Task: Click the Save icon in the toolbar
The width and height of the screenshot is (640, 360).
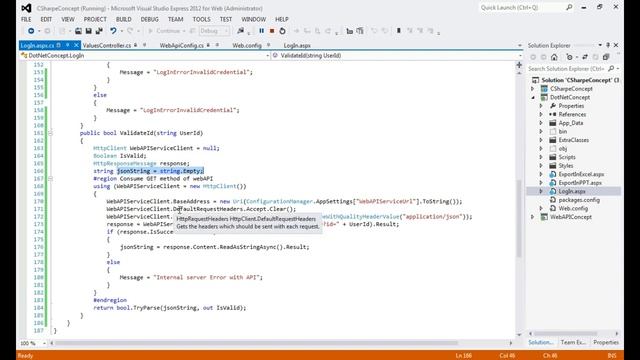Action: point(88,31)
